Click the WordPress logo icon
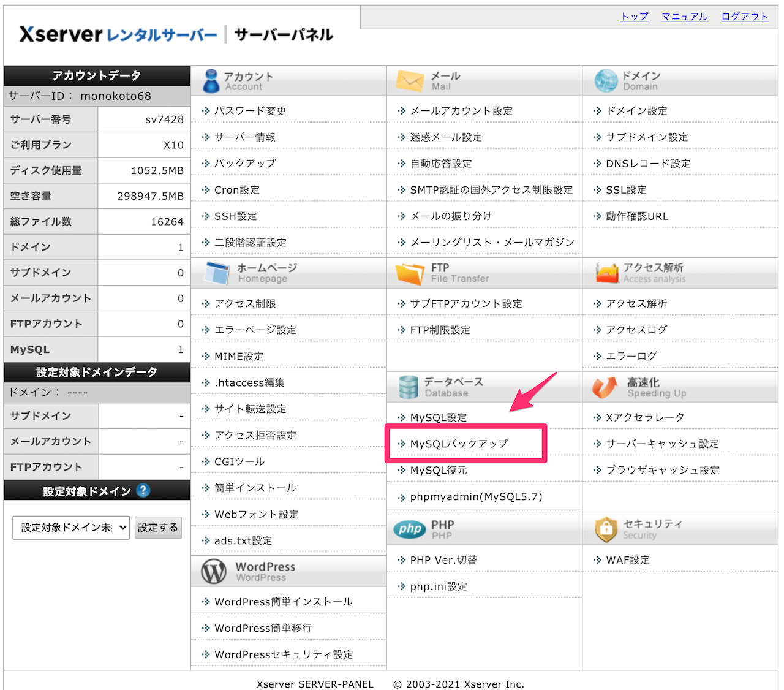This screenshot has height=690, width=784. (x=214, y=572)
